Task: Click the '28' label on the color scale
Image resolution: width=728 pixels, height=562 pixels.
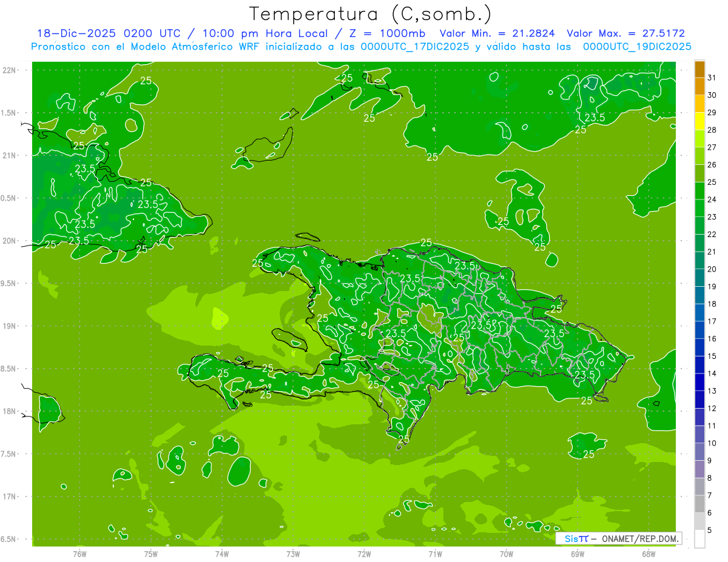Action: (x=712, y=130)
